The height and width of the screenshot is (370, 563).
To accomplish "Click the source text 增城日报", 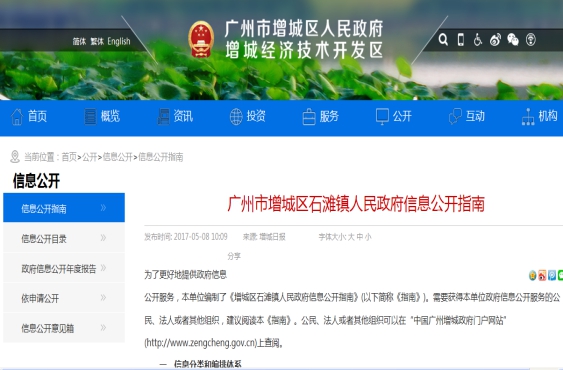I will pos(273,237).
